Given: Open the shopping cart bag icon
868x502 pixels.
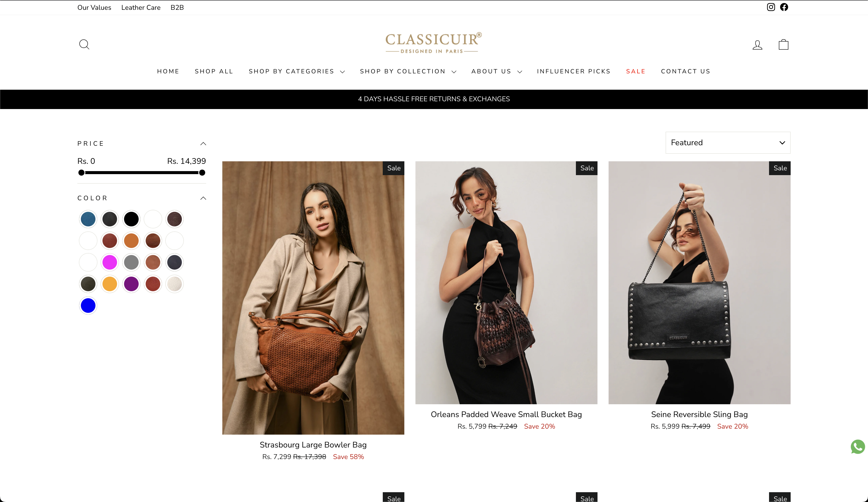Looking at the screenshot, I should pos(784,44).
